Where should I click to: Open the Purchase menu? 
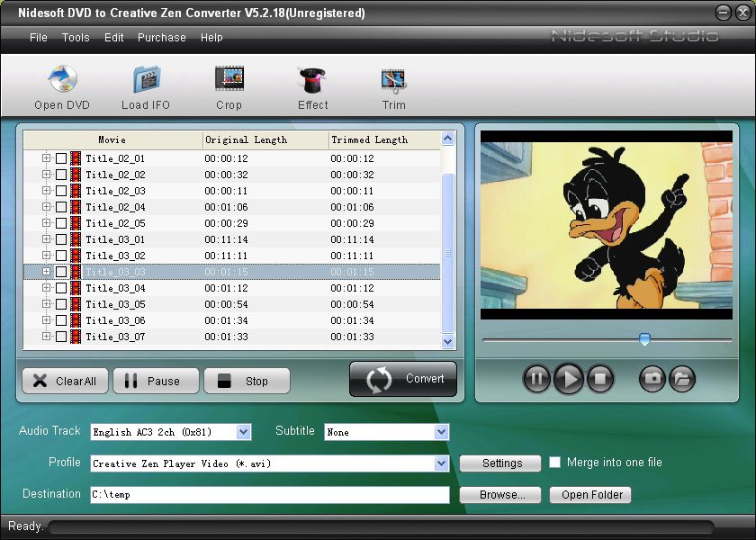click(161, 38)
